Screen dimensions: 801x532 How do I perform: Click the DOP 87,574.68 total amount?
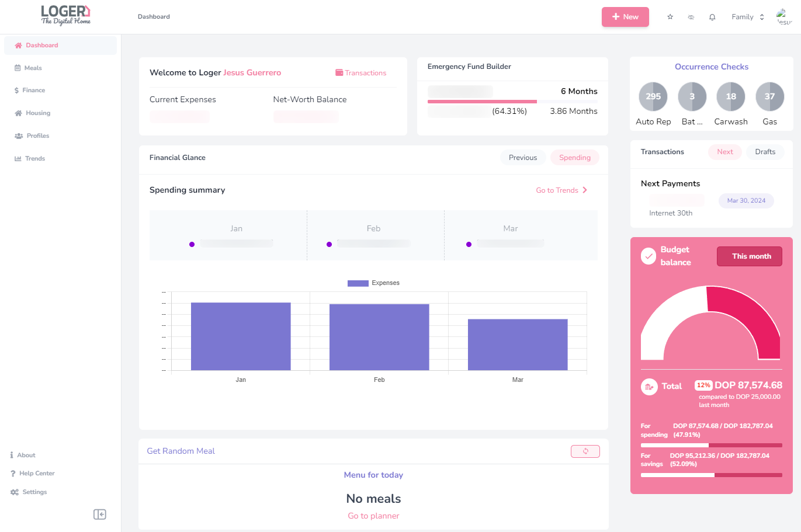pyautogui.click(x=748, y=385)
